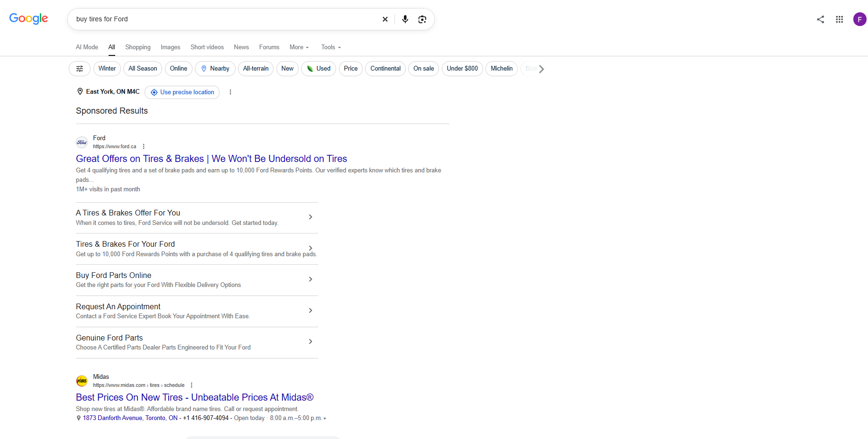Screen dimensions: 868x439
Task: Start voice search with microphone icon
Action: 405,19
